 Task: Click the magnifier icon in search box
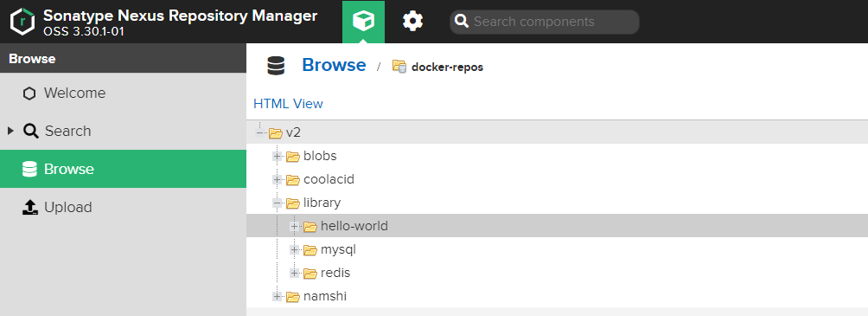pyautogui.click(x=462, y=22)
